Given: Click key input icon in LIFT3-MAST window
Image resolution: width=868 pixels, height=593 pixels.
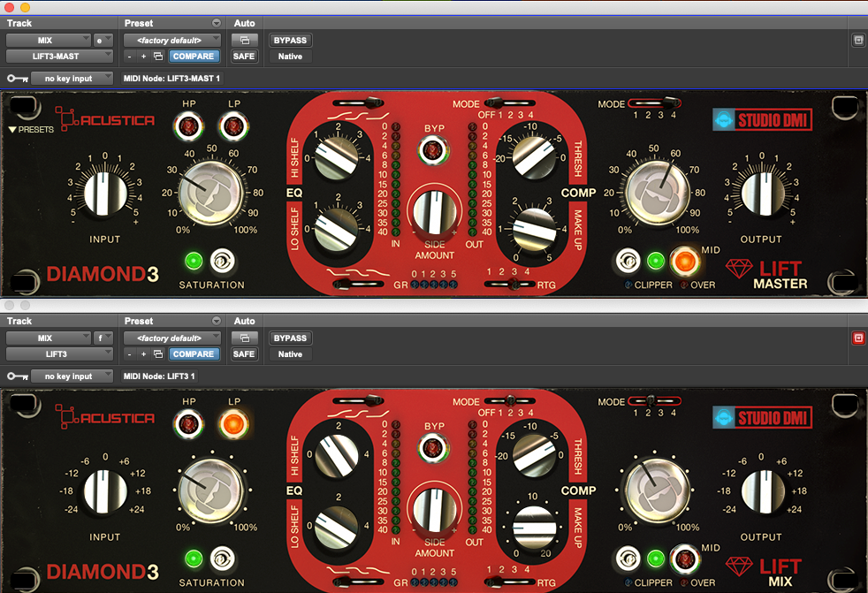Looking at the screenshot, I should [17, 79].
